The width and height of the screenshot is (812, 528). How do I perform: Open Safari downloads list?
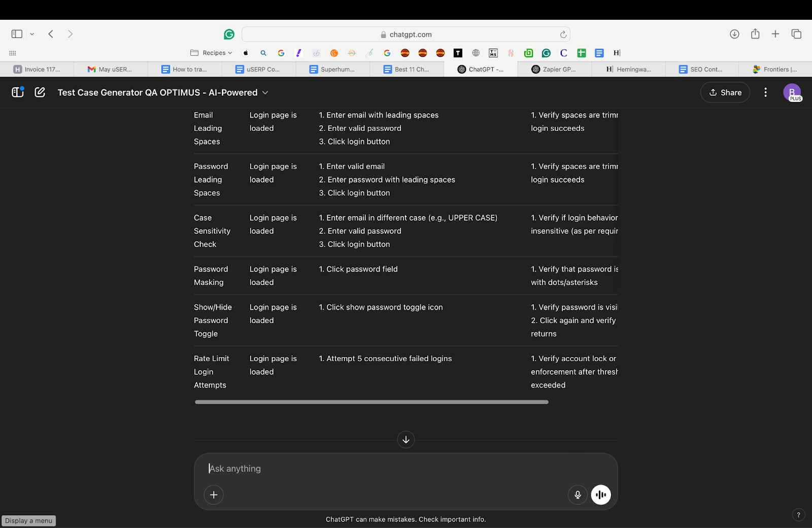click(734, 34)
